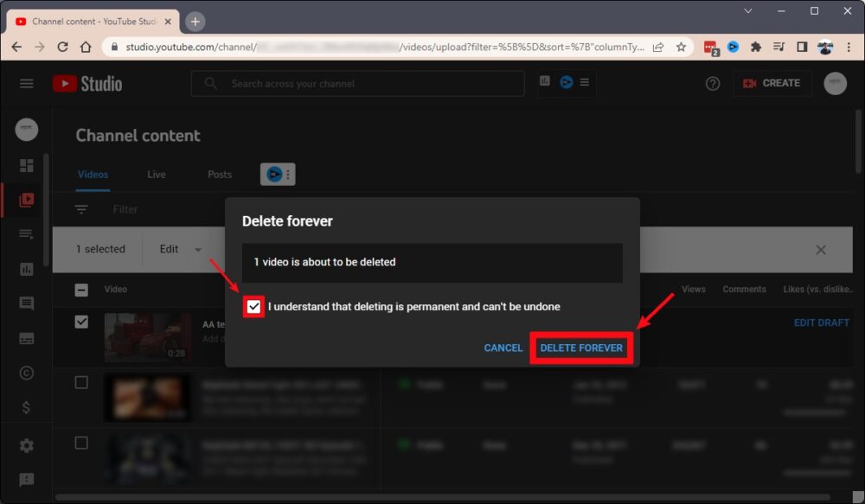Toggle the select-all videos header checkbox
The height and width of the screenshot is (504, 865).
81,290
